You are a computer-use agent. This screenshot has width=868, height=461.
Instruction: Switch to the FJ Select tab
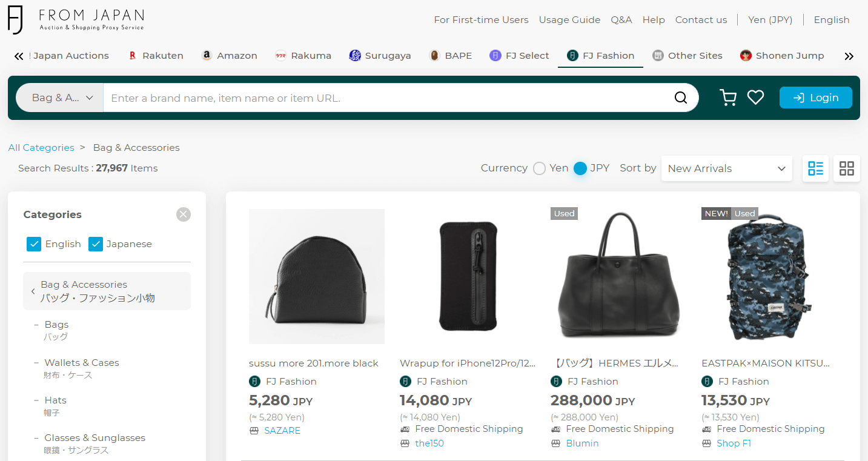coord(519,56)
